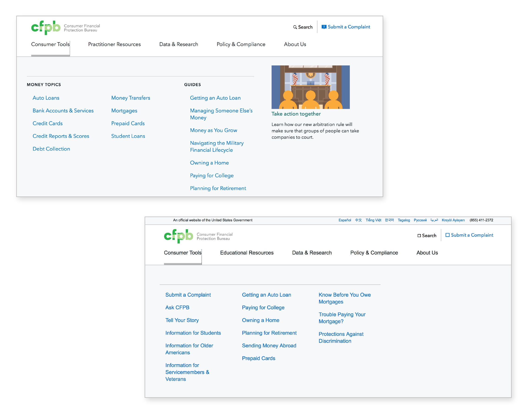Screen dimensions: 532x416
Task: Open Policy & Compliance menu in bottom window
Action: [374, 253]
